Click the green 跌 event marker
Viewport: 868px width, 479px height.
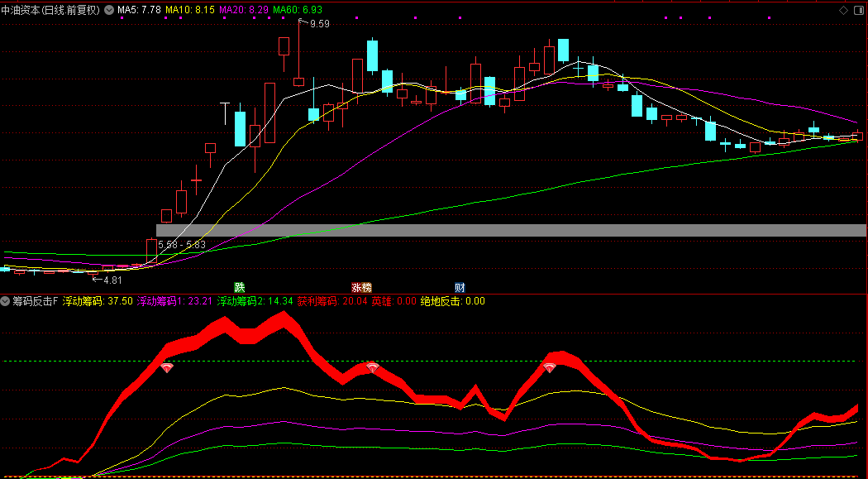239,287
